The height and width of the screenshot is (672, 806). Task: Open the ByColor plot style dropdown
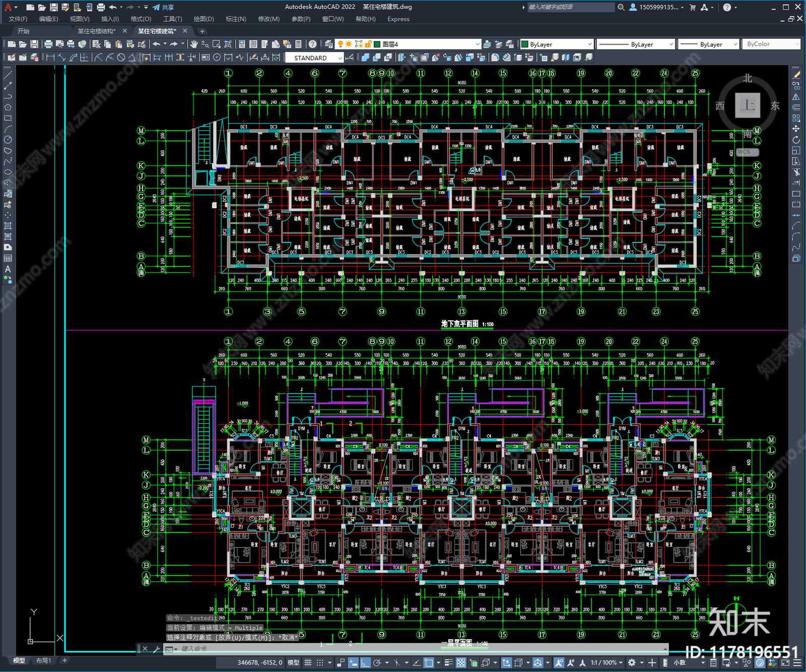(771, 44)
